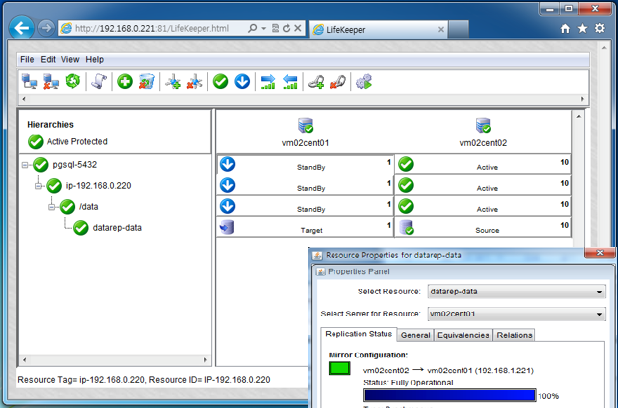Click the Target mirror icon on vm02cent01
Screen dimensions: 618x408
click(x=227, y=227)
